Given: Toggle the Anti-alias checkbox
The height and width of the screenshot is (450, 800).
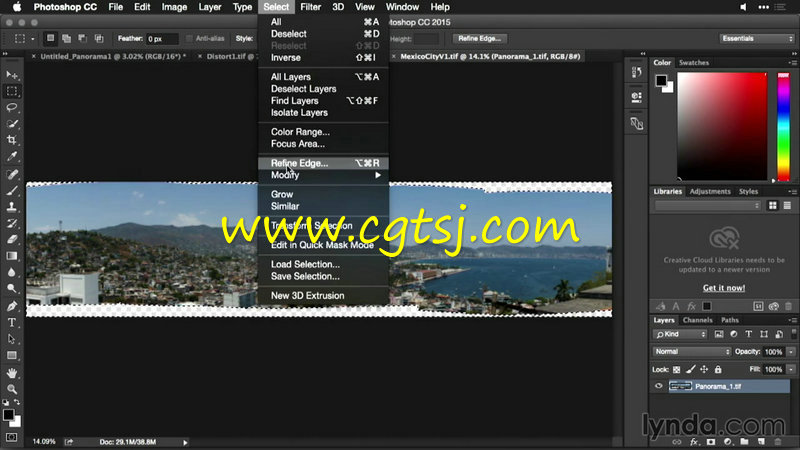Looking at the screenshot, I should click(189, 39).
